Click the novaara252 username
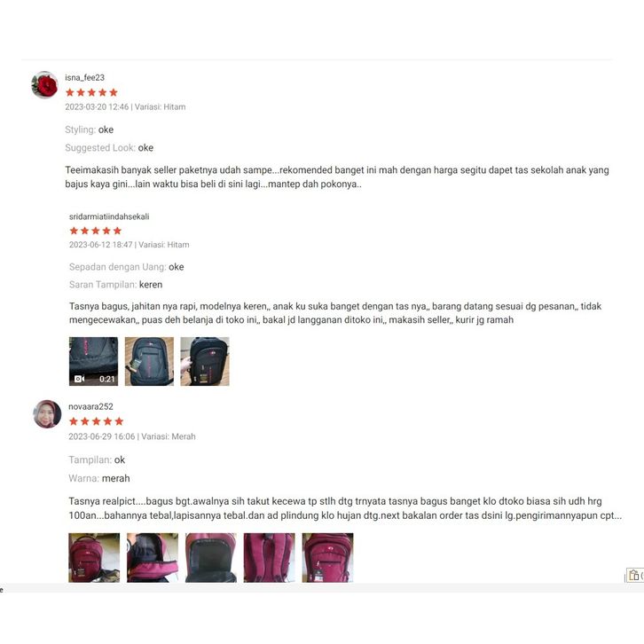 pos(90,406)
